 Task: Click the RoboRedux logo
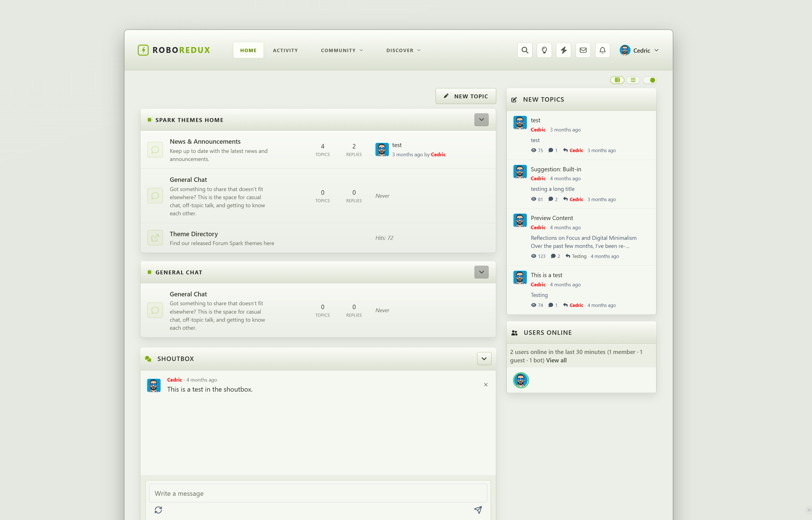click(174, 50)
